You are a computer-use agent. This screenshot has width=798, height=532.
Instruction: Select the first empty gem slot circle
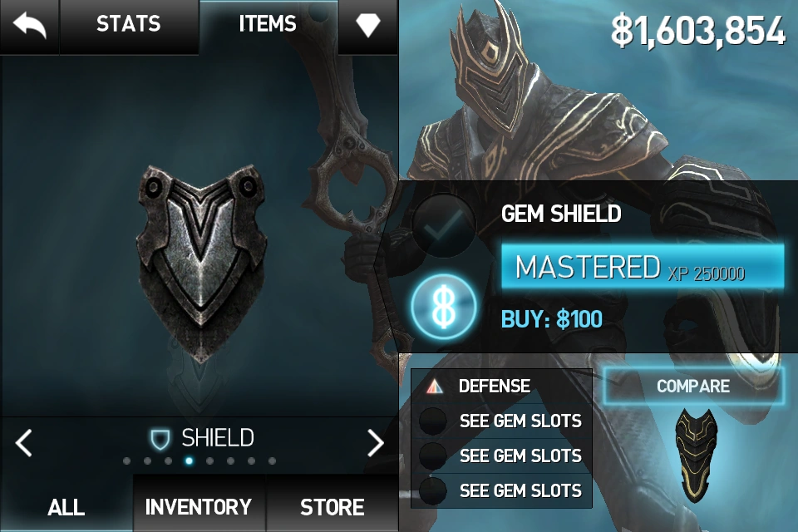tap(432, 421)
